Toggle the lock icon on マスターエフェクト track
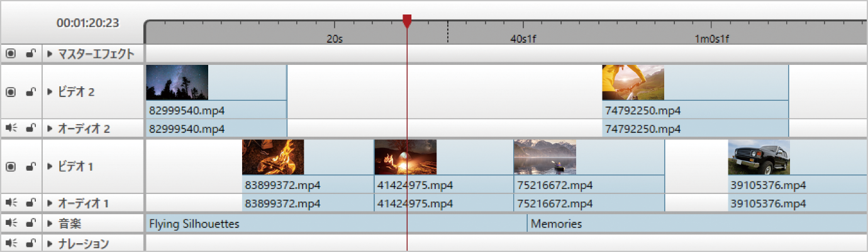The image size is (868, 252). click(30, 54)
